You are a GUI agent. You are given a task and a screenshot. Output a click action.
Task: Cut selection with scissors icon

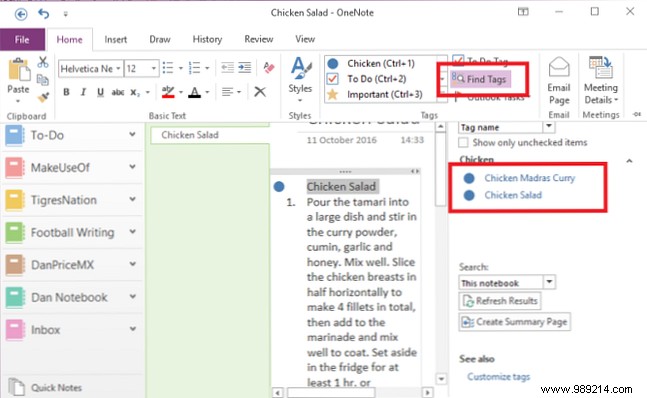(x=43, y=62)
